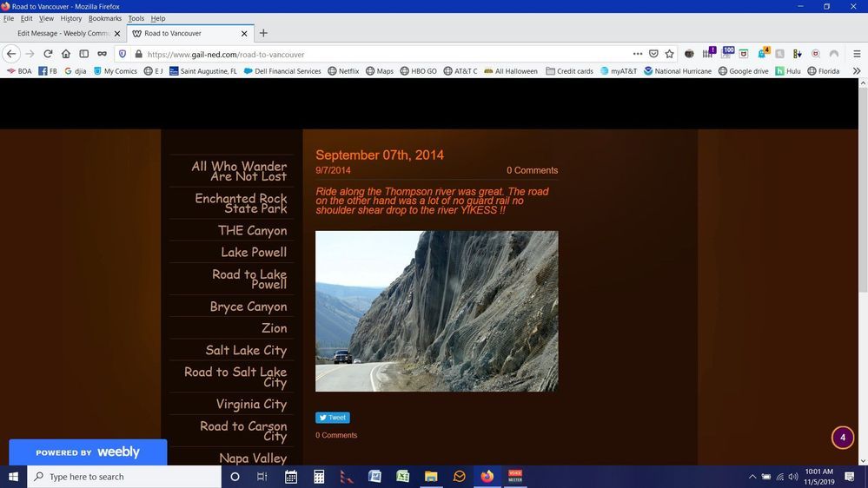Click the URL address bar
868x488 pixels.
[382, 54]
